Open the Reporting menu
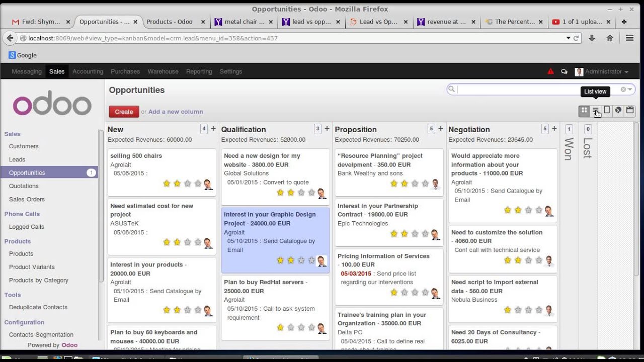The image size is (644, 362). tap(199, 71)
